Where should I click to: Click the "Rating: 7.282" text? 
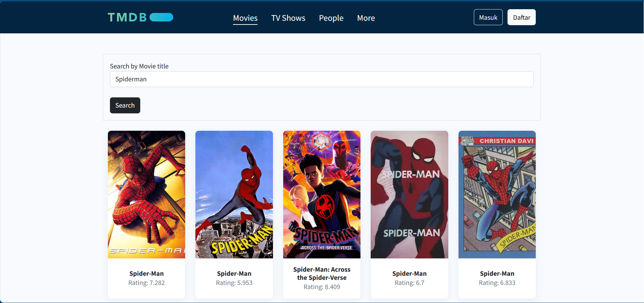pyautogui.click(x=146, y=283)
